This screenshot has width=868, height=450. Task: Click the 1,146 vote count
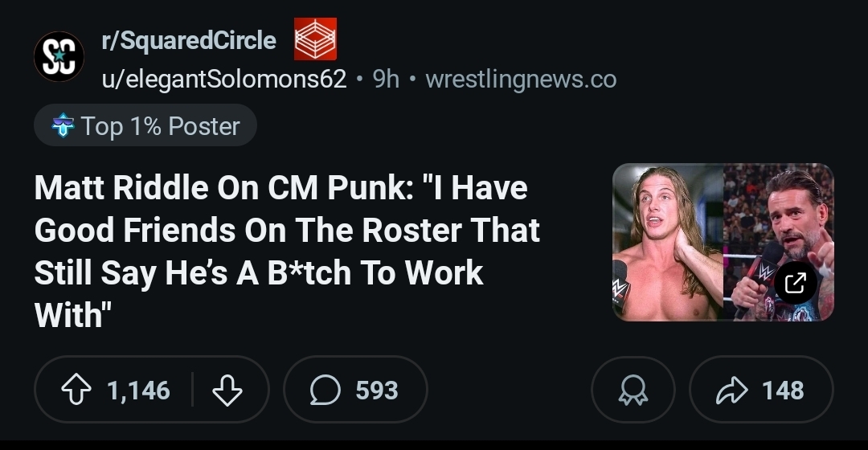tap(138, 391)
